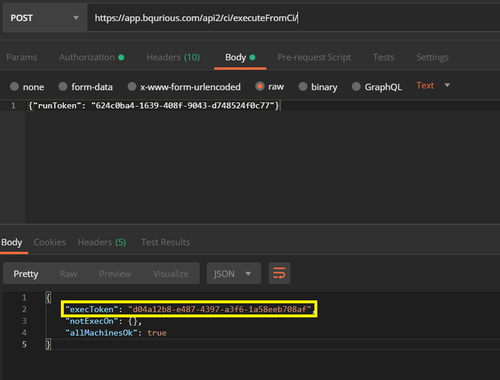
Task: Switch to Preview response view
Action: [x=115, y=274]
